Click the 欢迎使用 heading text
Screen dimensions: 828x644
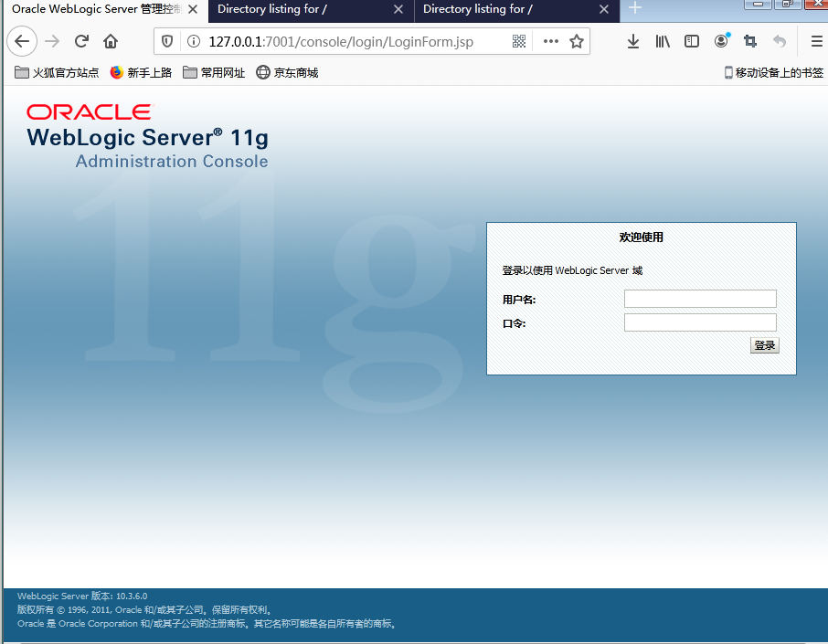coord(641,237)
